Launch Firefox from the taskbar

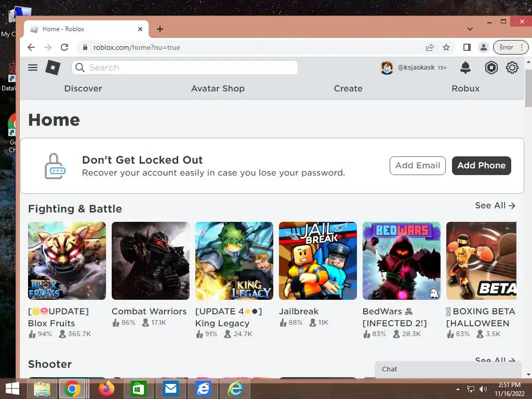[x=107, y=389]
